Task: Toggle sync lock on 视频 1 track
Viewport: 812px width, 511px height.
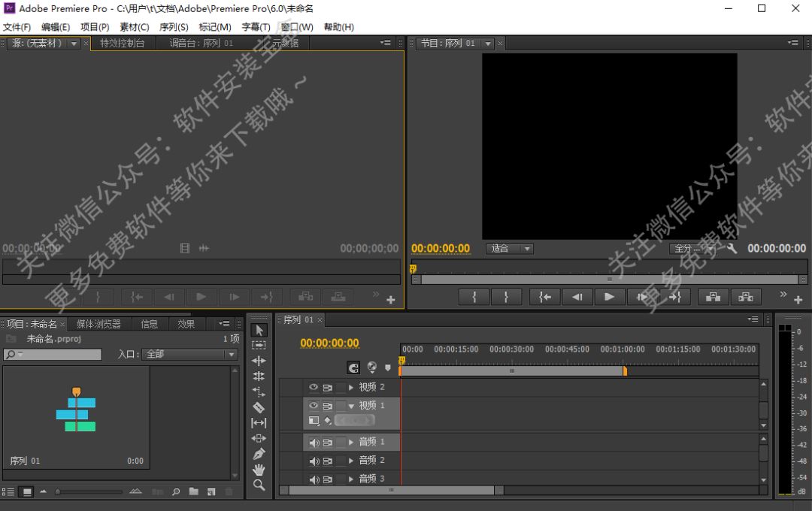Action: pyautogui.click(x=327, y=406)
